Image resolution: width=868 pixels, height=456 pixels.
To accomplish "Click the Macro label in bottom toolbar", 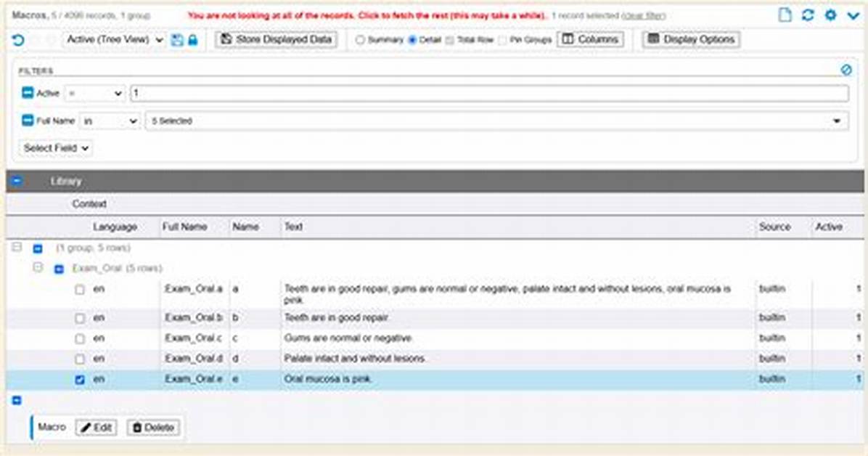I will pos(52,427).
